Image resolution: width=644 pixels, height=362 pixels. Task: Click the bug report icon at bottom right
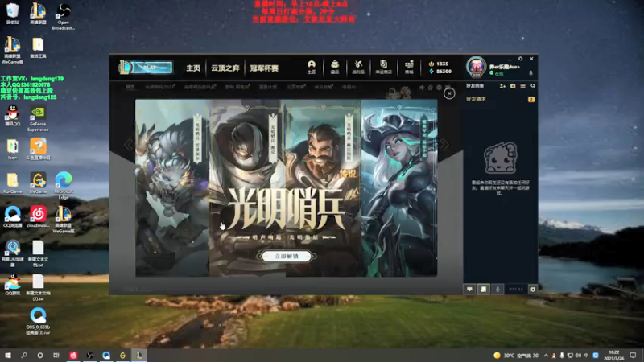[x=533, y=290]
